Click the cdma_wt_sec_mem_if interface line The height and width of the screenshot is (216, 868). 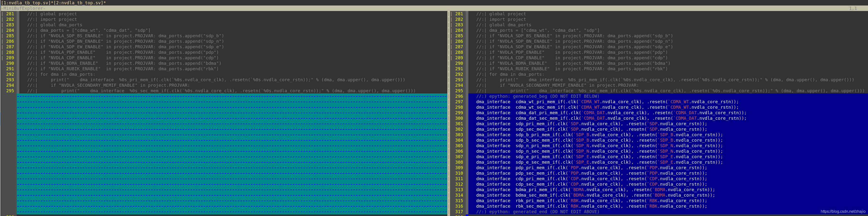(607, 107)
